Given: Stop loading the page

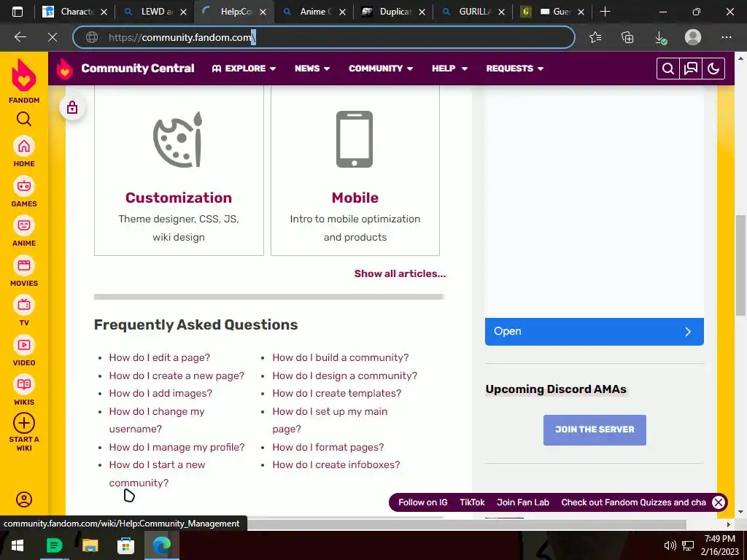Looking at the screenshot, I should [x=53, y=37].
